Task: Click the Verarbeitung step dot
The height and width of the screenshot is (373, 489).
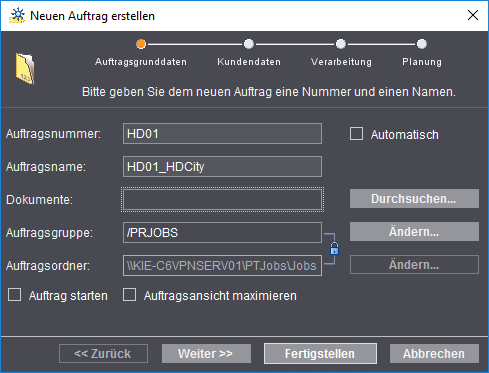Action: 341,44
